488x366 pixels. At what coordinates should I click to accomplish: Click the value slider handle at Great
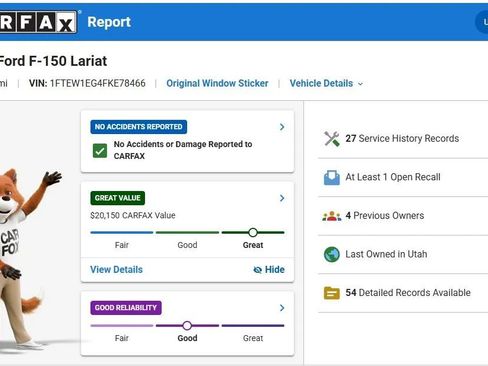click(x=253, y=232)
